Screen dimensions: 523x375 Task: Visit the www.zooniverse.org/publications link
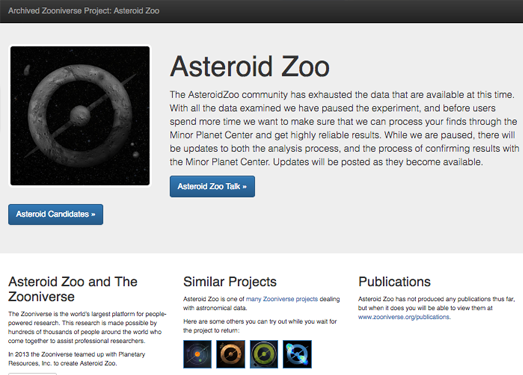coord(404,317)
